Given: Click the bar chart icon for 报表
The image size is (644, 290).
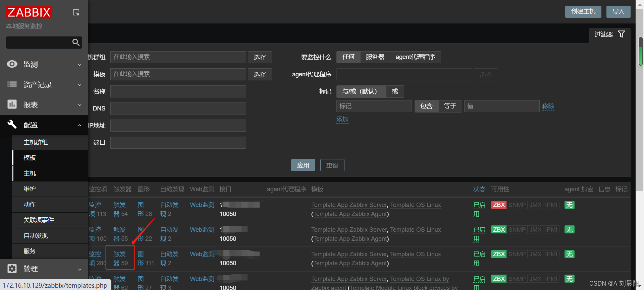Looking at the screenshot, I should [x=12, y=104].
